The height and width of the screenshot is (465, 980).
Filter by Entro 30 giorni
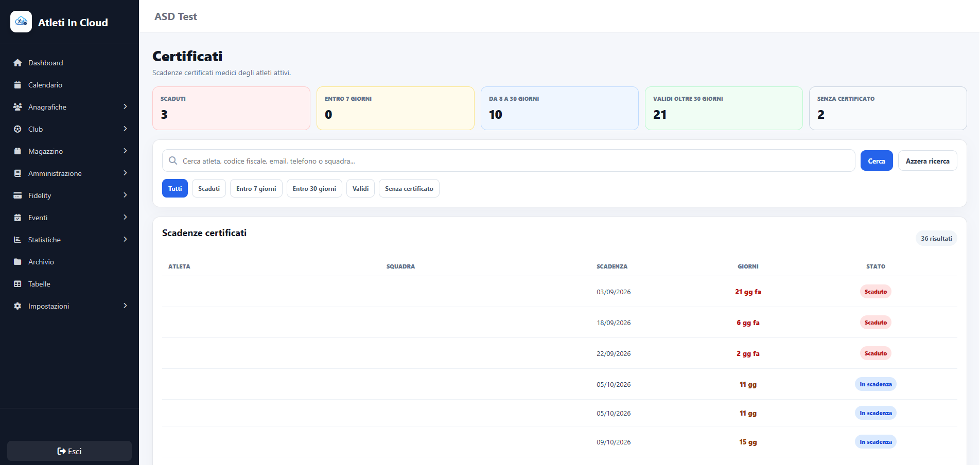[x=314, y=188]
